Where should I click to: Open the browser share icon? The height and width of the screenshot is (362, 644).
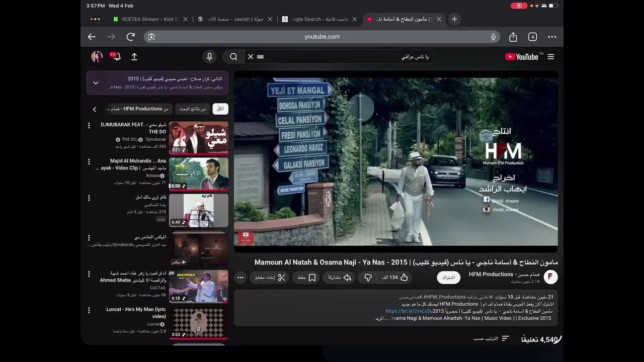pyautogui.click(x=513, y=37)
